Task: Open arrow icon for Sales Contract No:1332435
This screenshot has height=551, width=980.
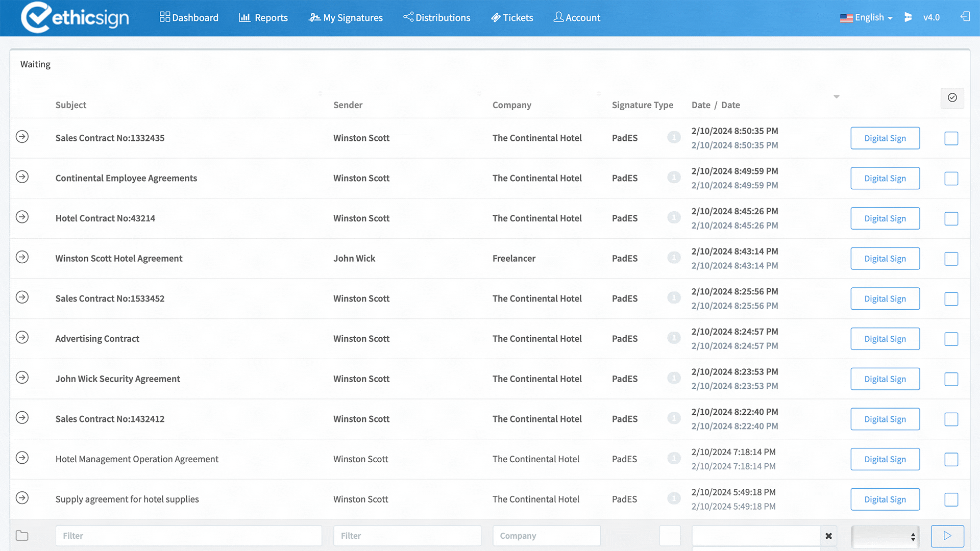Action: 22,137
